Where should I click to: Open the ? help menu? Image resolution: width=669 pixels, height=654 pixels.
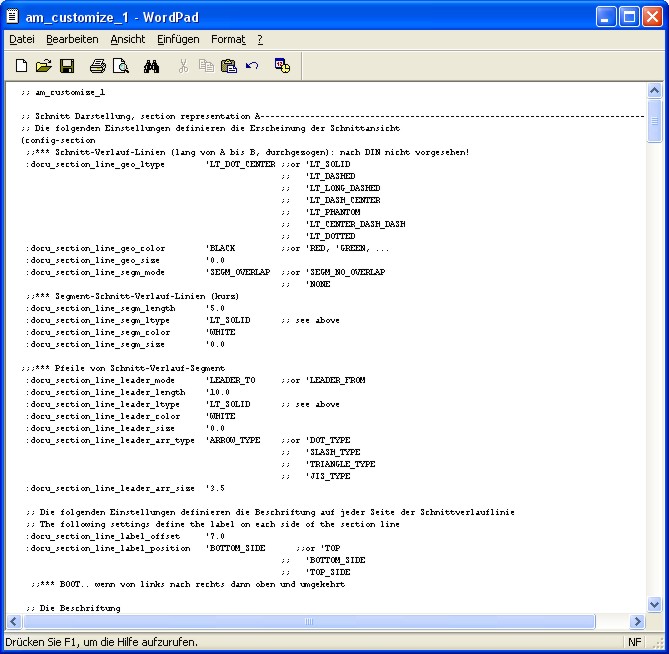tap(260, 39)
